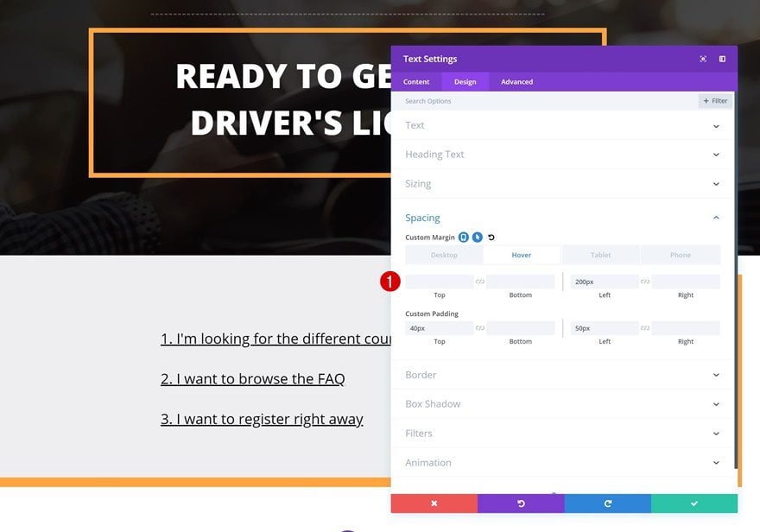Image resolution: width=760 pixels, height=532 pixels.
Task: Toggle the margin left-right link icon
Action: pos(645,282)
